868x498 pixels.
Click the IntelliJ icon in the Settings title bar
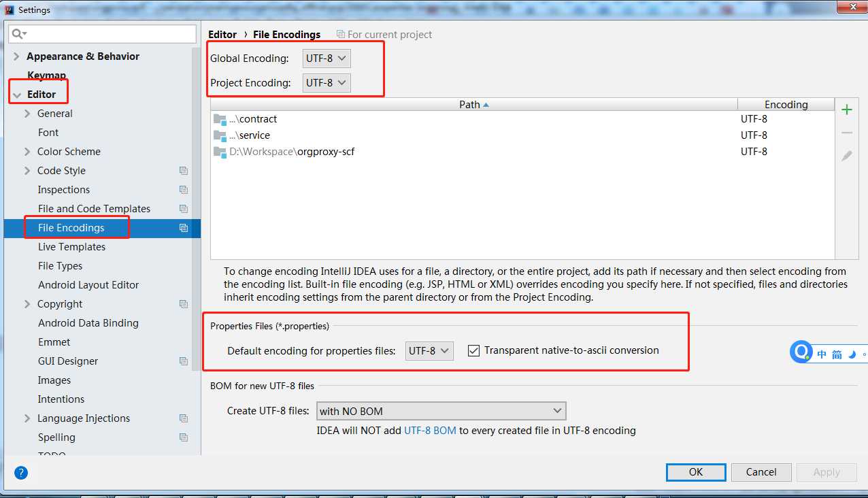pos(10,10)
